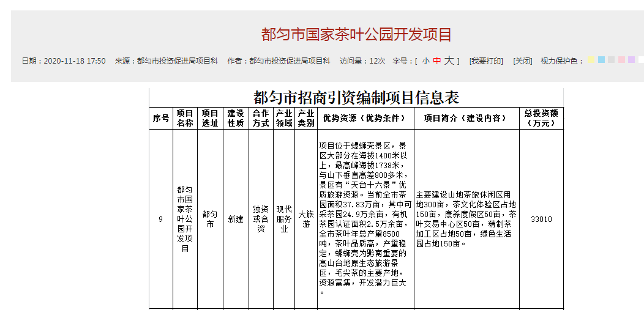The width and height of the screenshot is (644, 321).
Task: Click the 现代服务业 industry field cell
Action: (x=284, y=220)
